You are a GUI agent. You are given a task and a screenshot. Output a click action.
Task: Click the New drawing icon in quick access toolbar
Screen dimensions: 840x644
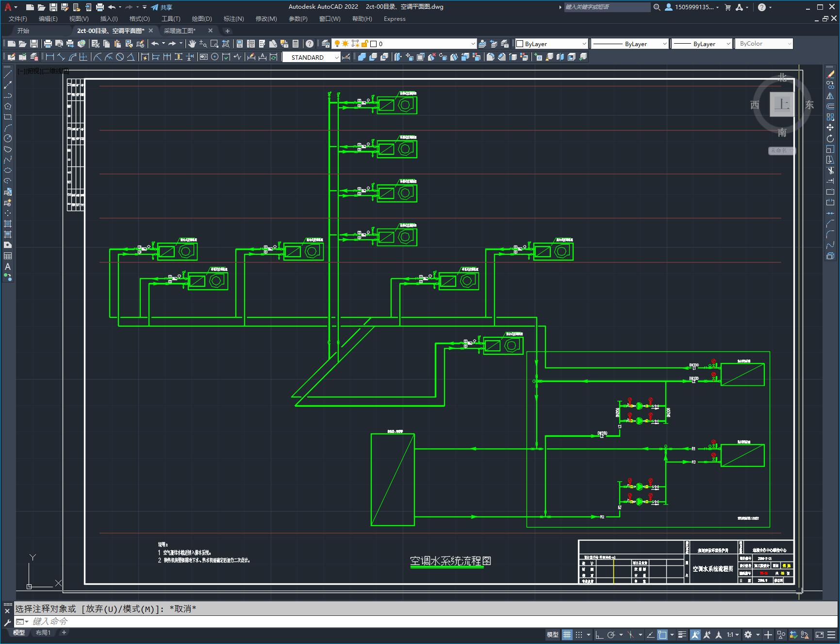(x=30, y=7)
